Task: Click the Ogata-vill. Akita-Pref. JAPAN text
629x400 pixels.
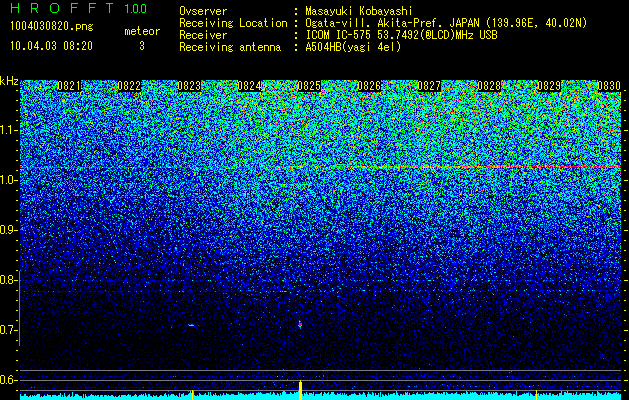Action: 392,23
